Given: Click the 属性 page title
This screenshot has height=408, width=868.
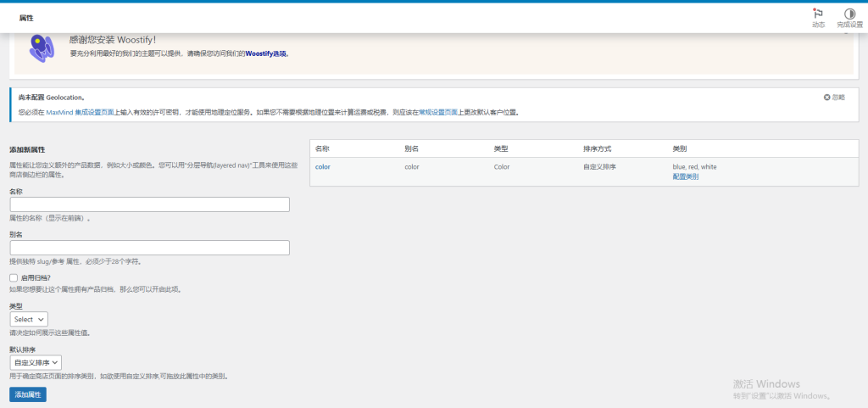Looking at the screenshot, I should point(26,18).
